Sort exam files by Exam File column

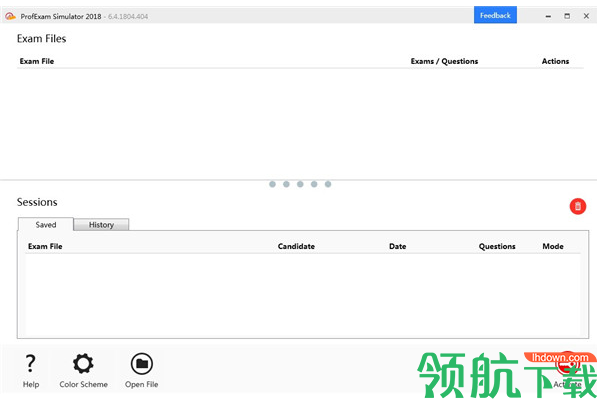(x=37, y=61)
